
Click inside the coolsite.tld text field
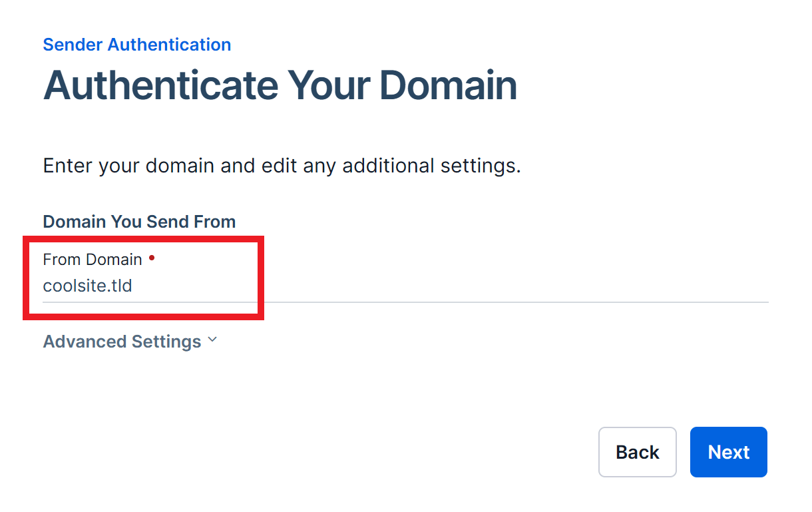133,286
